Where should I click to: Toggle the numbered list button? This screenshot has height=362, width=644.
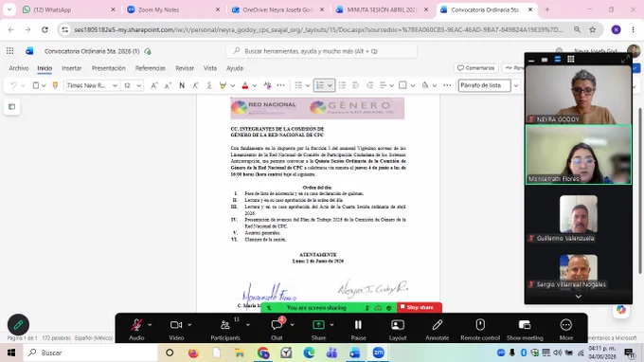(320, 85)
